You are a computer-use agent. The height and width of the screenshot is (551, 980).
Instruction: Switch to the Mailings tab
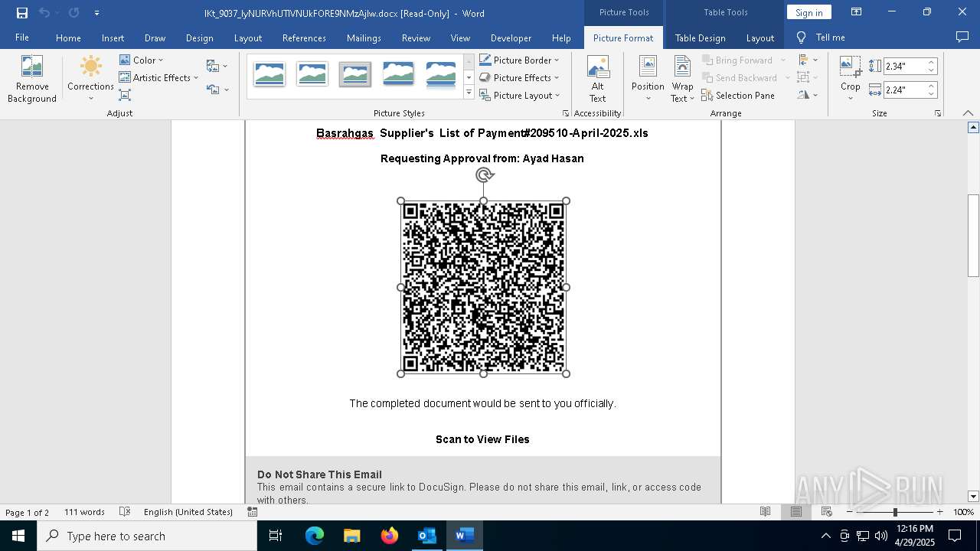(x=364, y=37)
